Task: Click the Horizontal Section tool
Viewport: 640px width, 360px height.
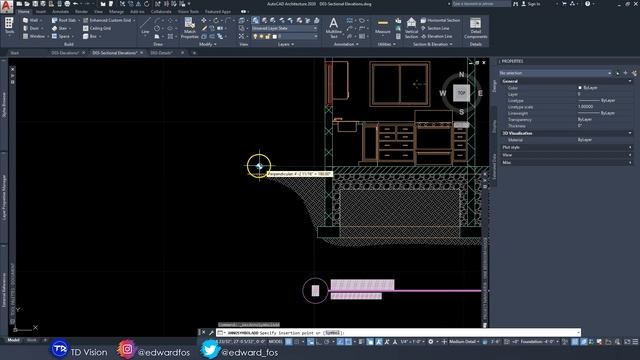Action: tap(440, 20)
